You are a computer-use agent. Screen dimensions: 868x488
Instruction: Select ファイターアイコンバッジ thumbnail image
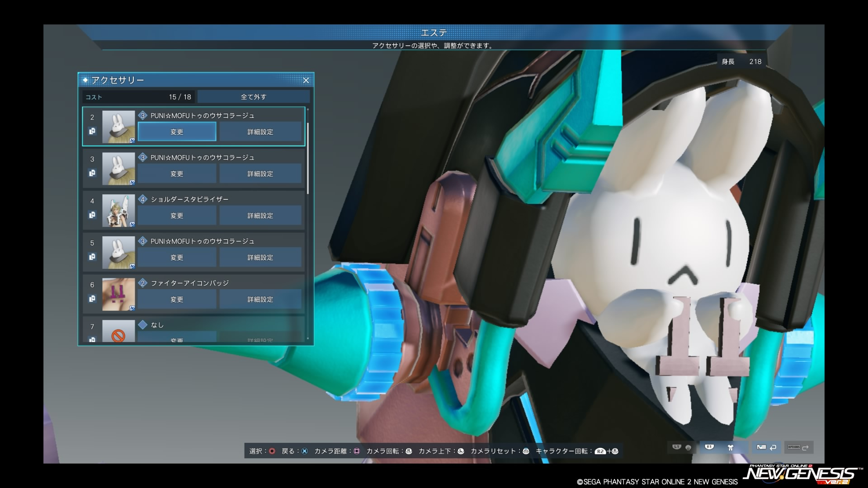(118, 294)
